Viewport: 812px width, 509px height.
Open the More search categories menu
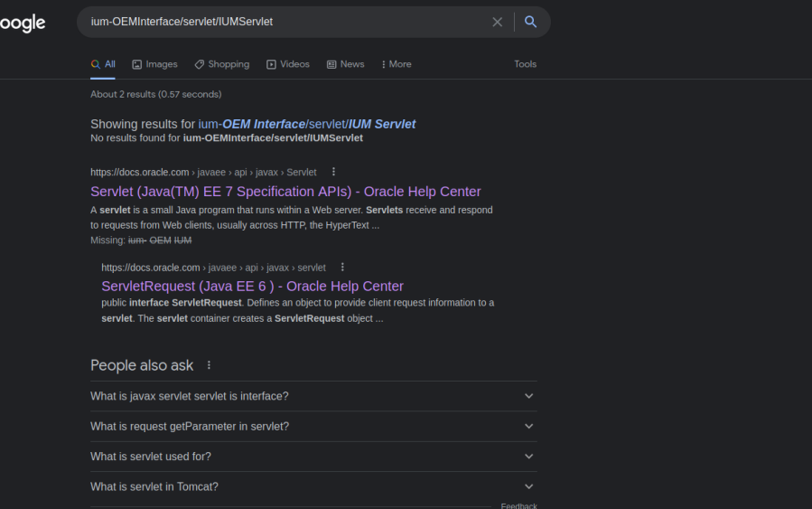point(397,64)
